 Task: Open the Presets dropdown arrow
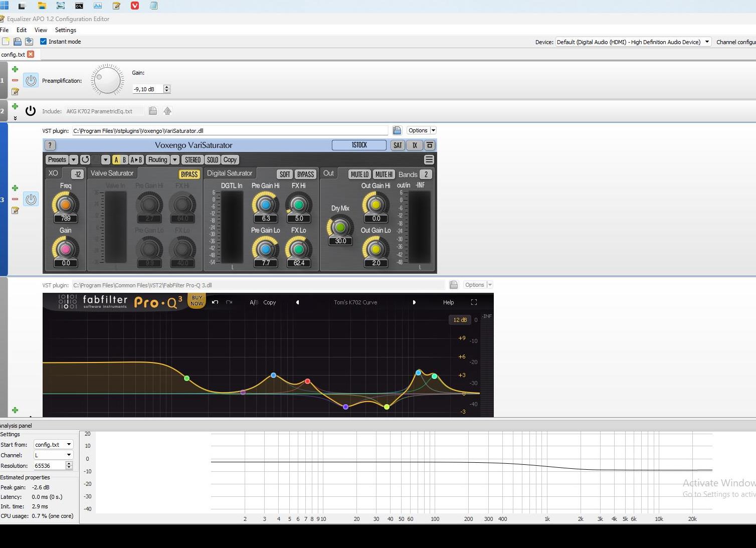click(x=74, y=159)
